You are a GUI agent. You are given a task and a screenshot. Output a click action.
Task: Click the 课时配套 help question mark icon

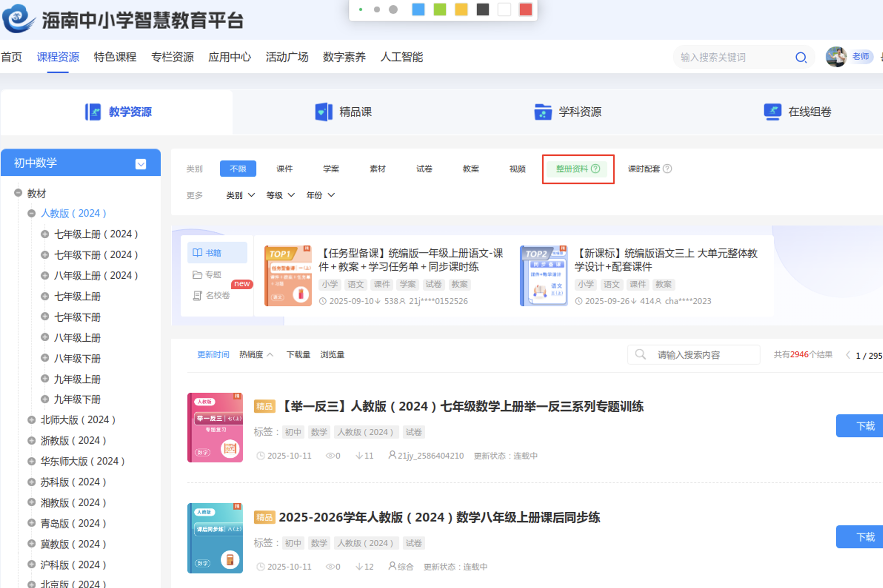click(667, 169)
